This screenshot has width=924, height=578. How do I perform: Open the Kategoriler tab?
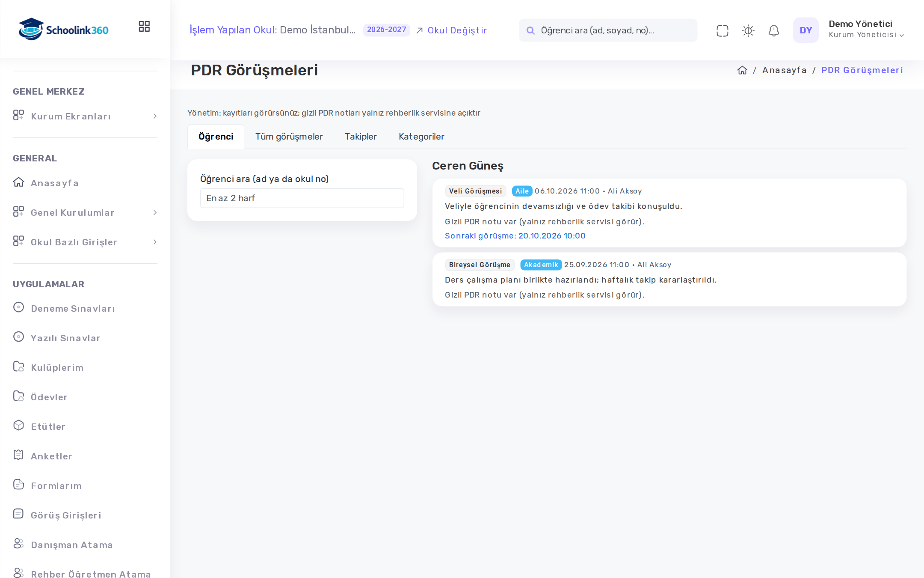tap(421, 137)
